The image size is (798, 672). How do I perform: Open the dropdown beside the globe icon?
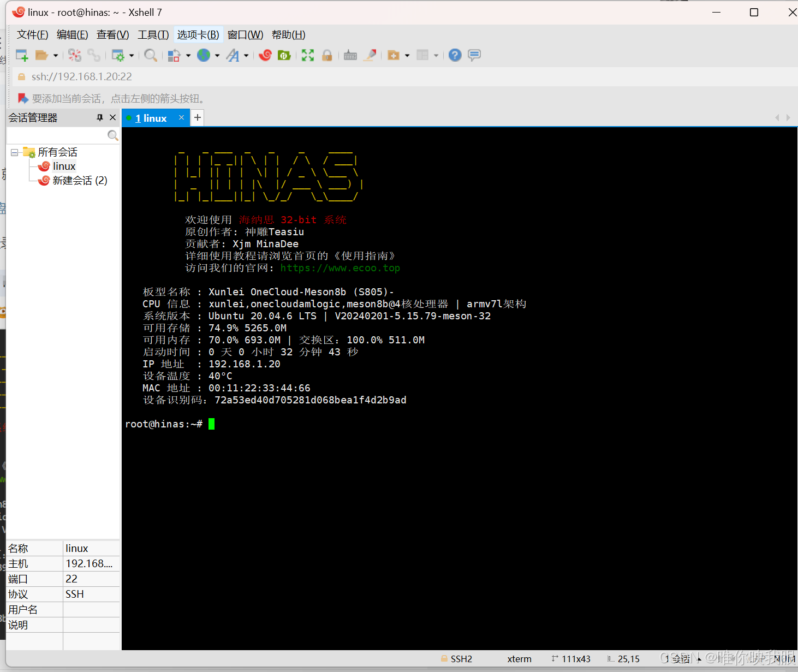click(x=217, y=56)
